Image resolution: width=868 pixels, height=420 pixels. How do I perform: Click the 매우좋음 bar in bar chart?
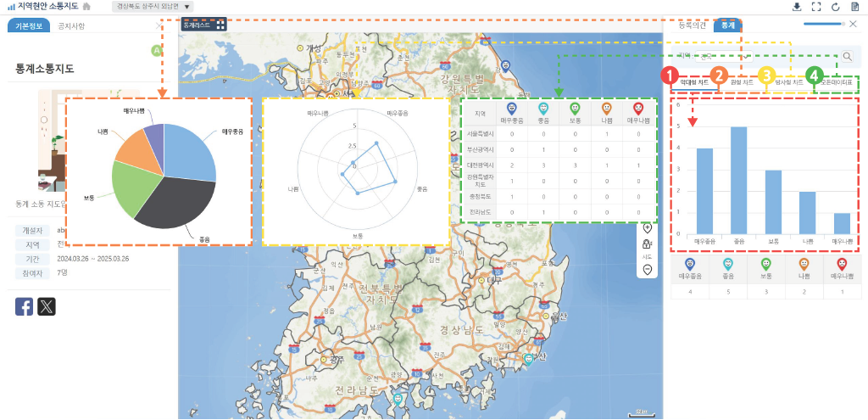pyautogui.click(x=704, y=191)
